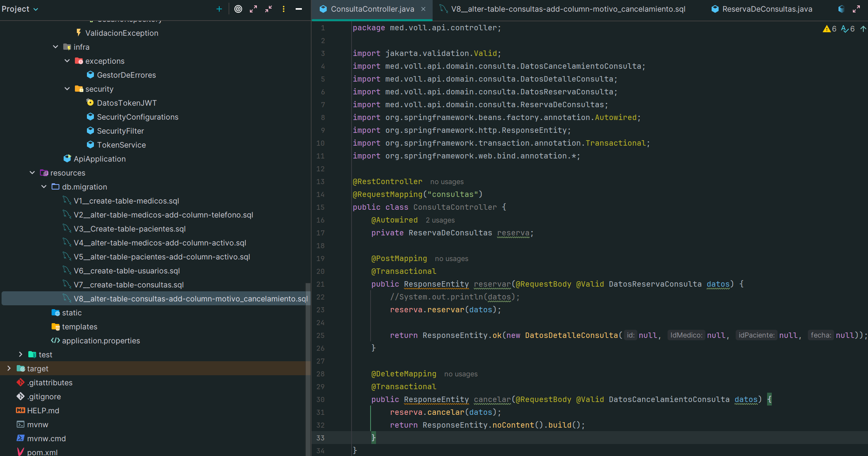Image resolution: width=868 pixels, height=456 pixels.
Task: Close the ConsultaController.java tab
Action: coord(423,9)
